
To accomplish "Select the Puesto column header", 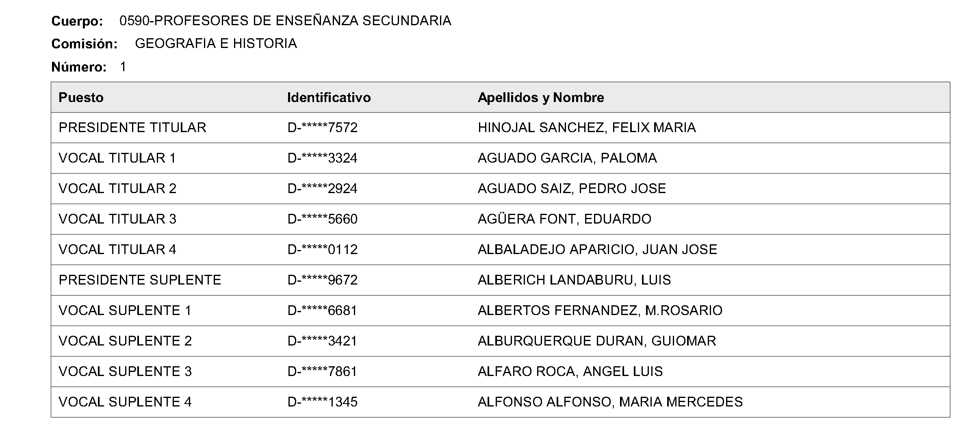I will [x=81, y=98].
